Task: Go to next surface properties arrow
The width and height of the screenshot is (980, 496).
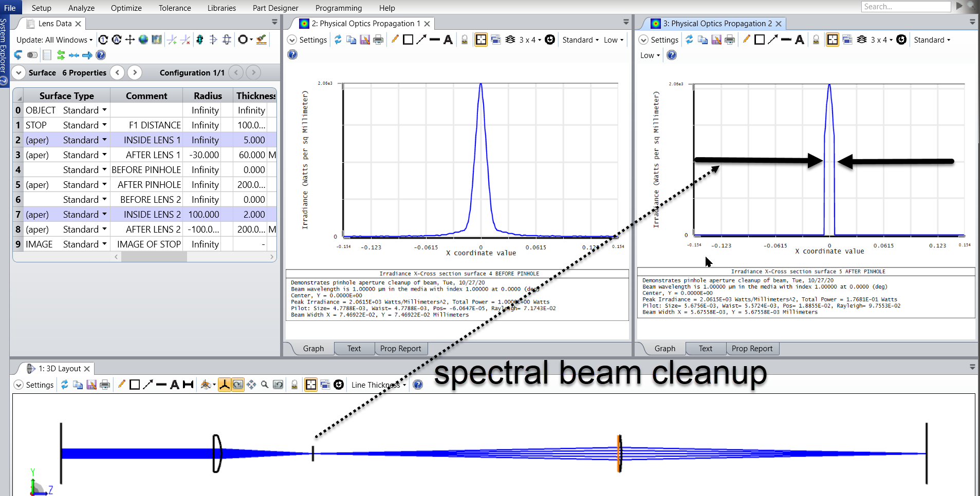Action: tap(135, 72)
